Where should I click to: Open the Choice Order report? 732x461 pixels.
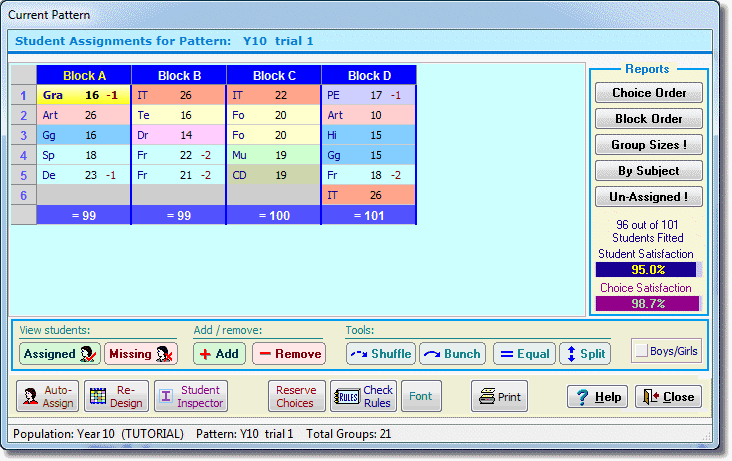(x=649, y=92)
